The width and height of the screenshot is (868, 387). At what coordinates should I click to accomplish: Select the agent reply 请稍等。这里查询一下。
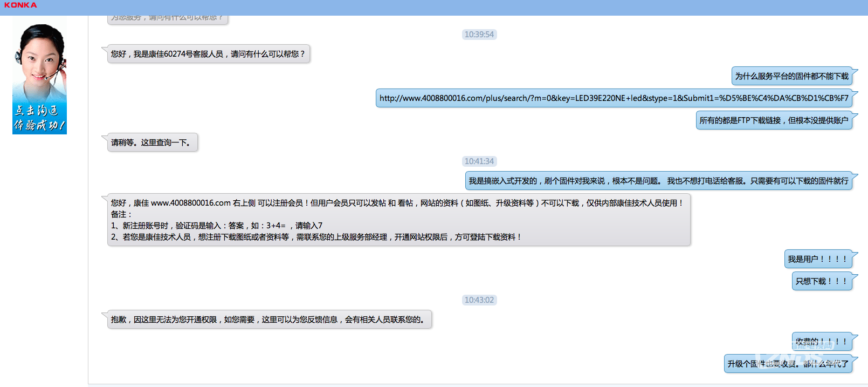[x=152, y=142]
